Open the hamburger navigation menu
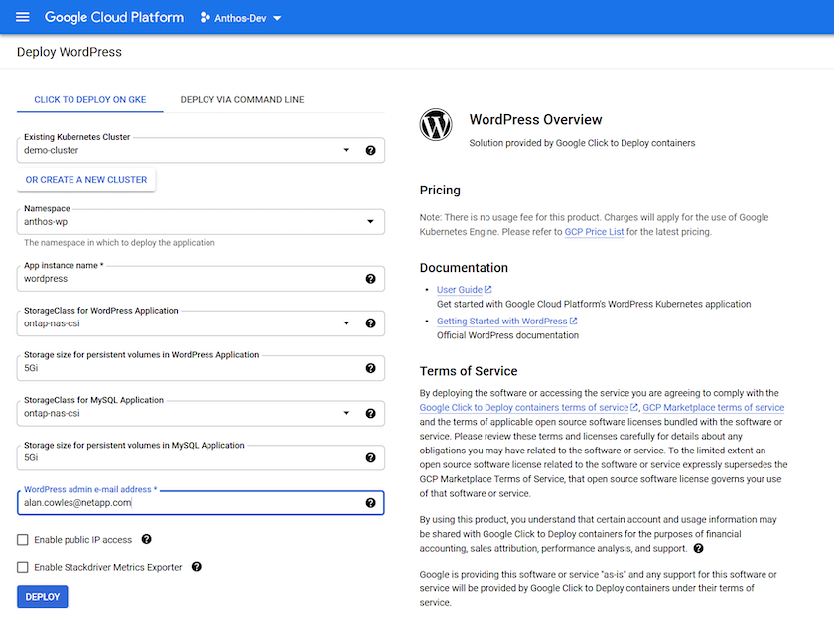 23,17
